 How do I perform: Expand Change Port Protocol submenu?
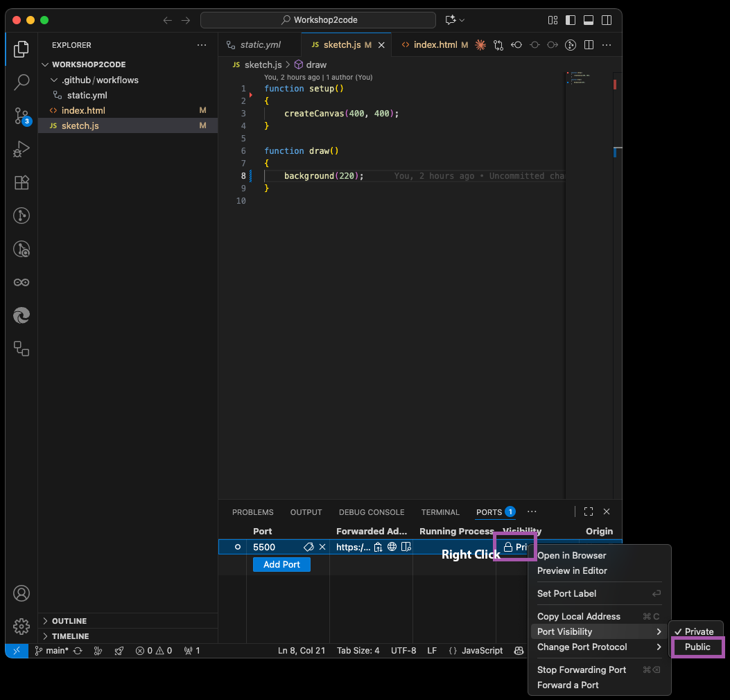coord(659,647)
